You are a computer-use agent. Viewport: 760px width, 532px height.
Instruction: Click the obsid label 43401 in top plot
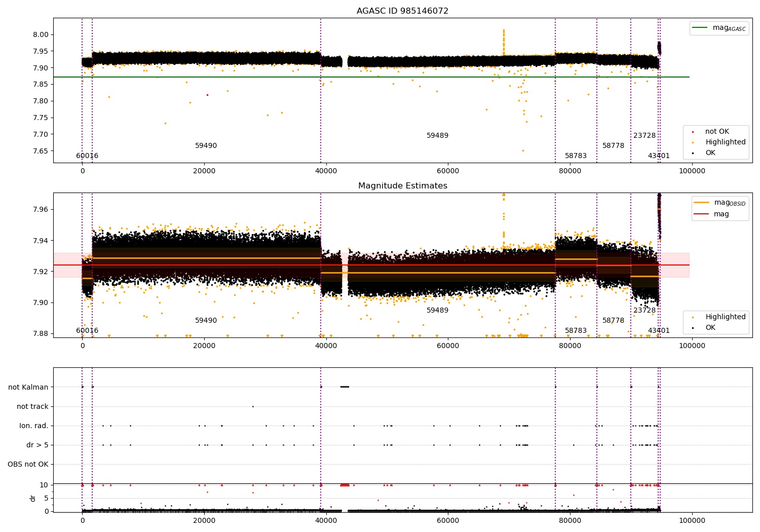659,156
